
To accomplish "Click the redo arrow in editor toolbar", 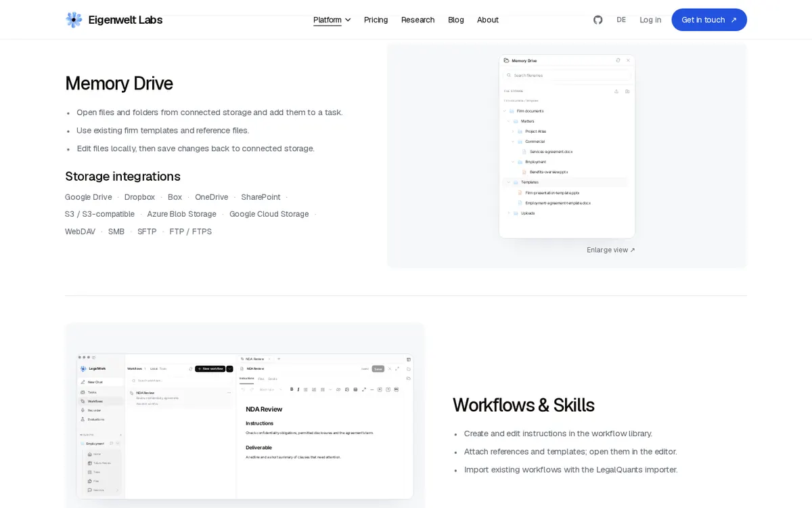I will [252, 389].
